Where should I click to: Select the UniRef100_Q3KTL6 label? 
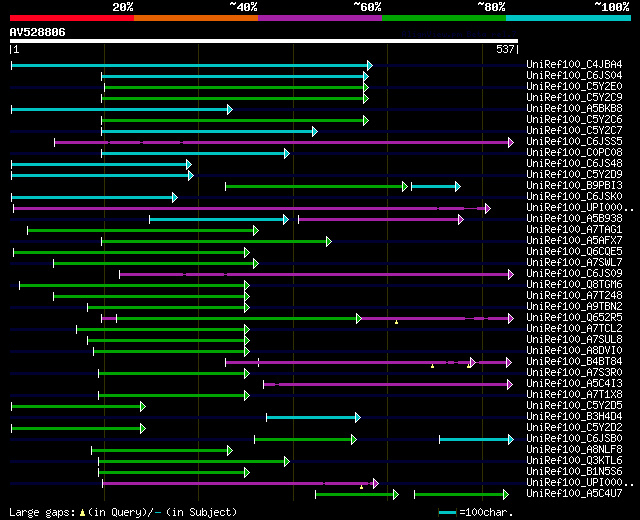click(x=574, y=461)
